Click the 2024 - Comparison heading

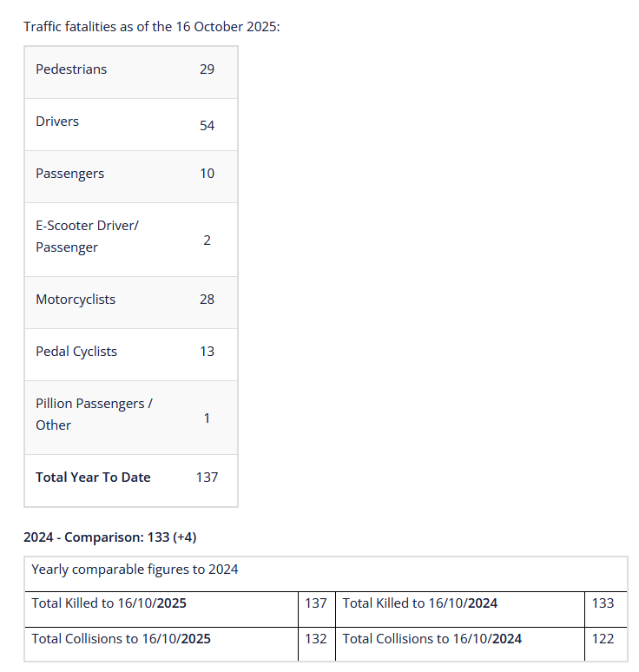[110, 537]
